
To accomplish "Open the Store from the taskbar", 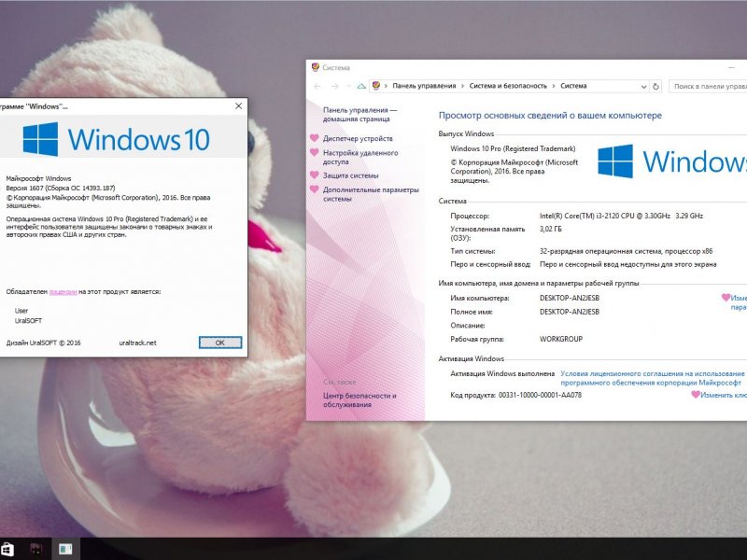I will click(x=7, y=549).
